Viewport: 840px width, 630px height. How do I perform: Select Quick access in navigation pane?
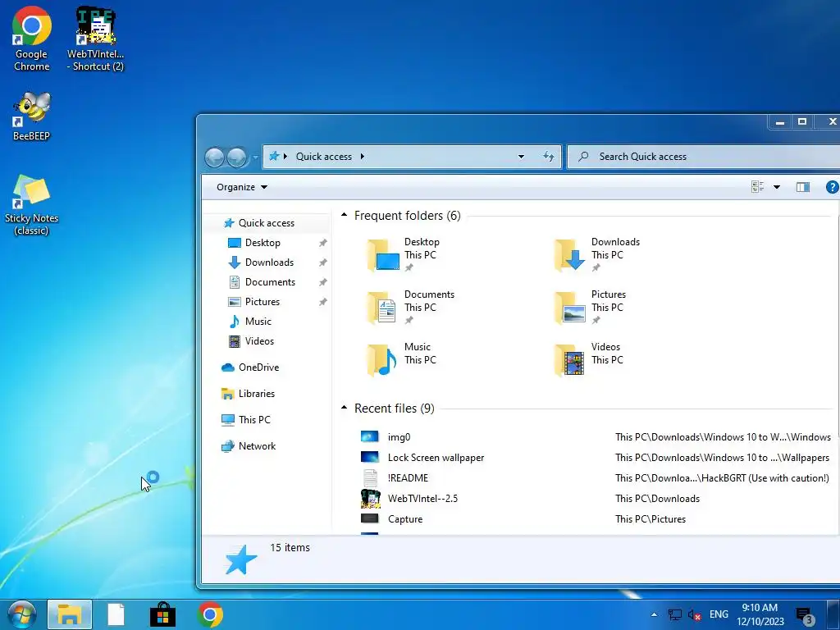[x=267, y=223]
